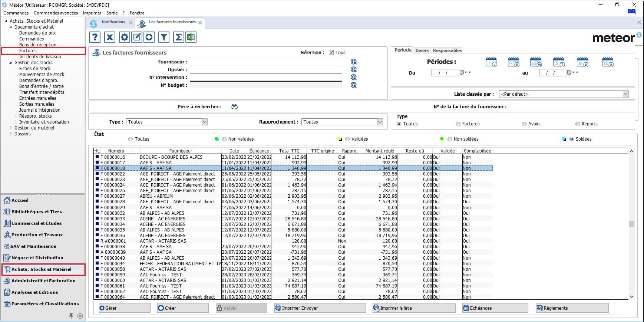Toggle the 'Tous' selection checkbox
This screenshot has height=322, width=644.
pyautogui.click(x=331, y=53)
